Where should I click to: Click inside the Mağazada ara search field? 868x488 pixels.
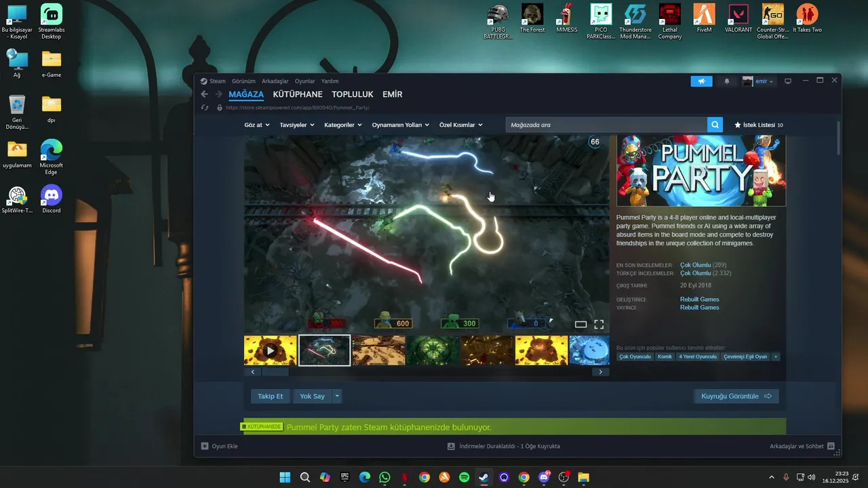tap(606, 125)
